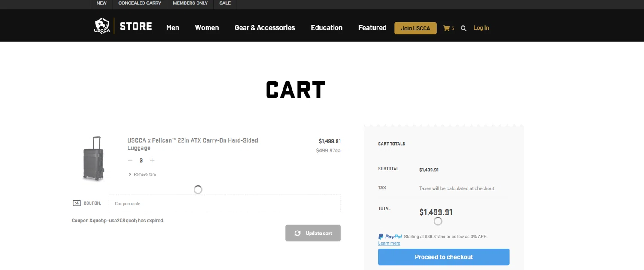The width and height of the screenshot is (644, 270).
Task: Click the Remove item X icon
Action: coord(130,174)
